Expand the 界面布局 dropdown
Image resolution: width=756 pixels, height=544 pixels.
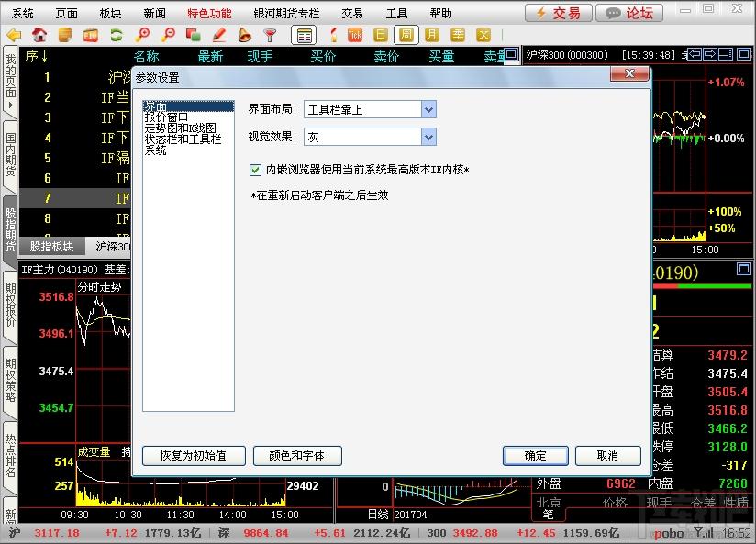click(x=428, y=110)
